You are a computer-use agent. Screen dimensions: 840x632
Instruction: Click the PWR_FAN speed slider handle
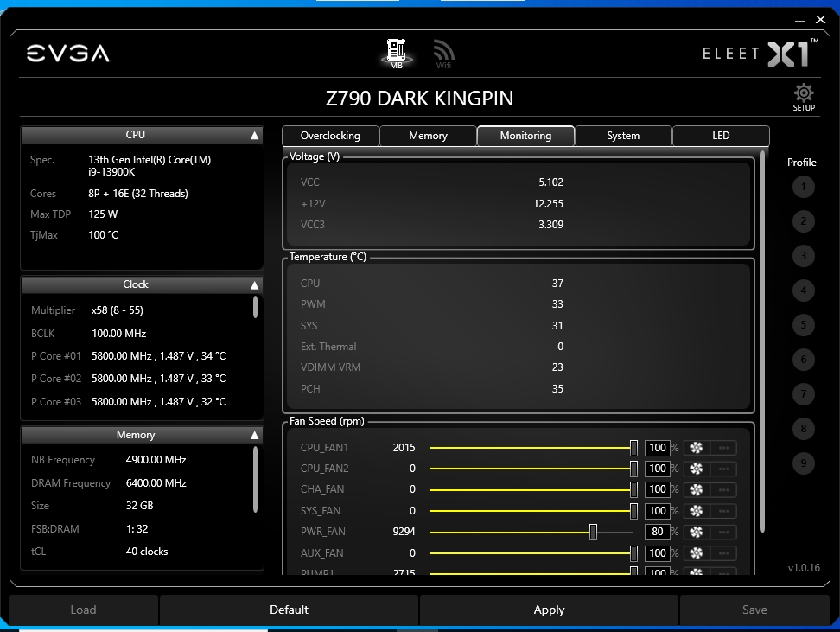coord(593,532)
